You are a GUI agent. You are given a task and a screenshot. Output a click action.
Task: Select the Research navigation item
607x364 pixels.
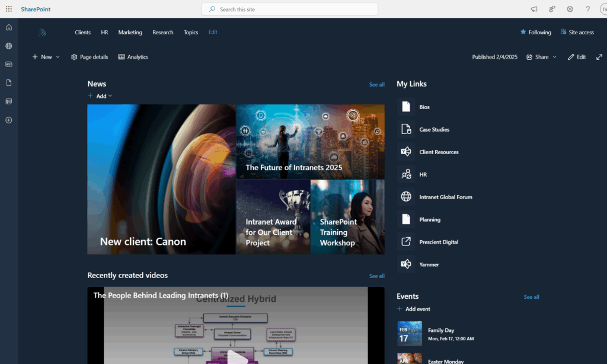tap(162, 32)
